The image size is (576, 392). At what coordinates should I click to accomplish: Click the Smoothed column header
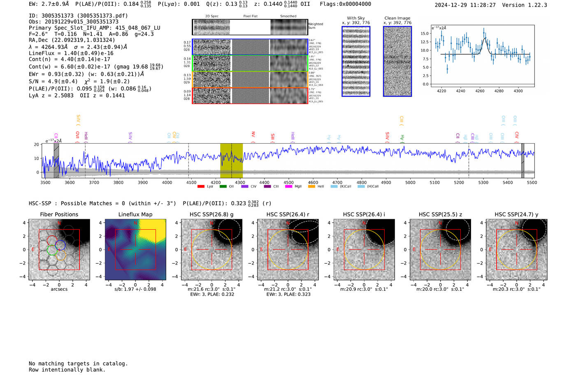pyautogui.click(x=288, y=16)
